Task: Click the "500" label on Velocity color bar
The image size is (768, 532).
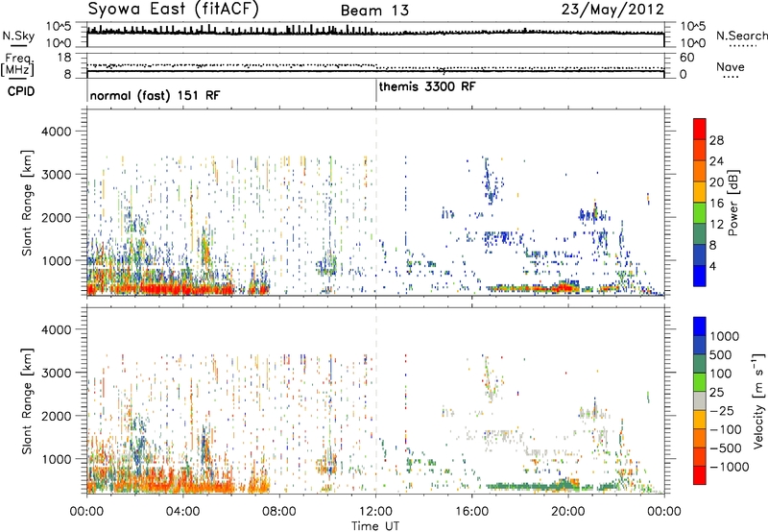Action: (721, 355)
